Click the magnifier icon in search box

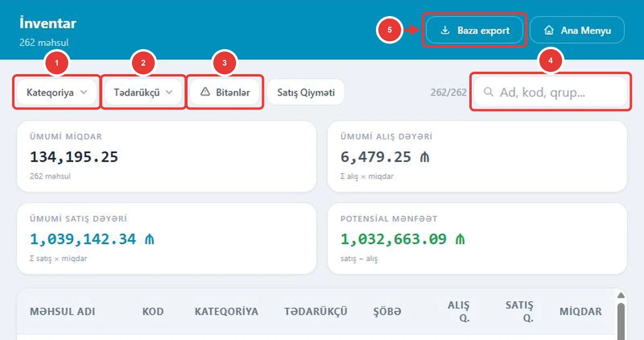488,92
